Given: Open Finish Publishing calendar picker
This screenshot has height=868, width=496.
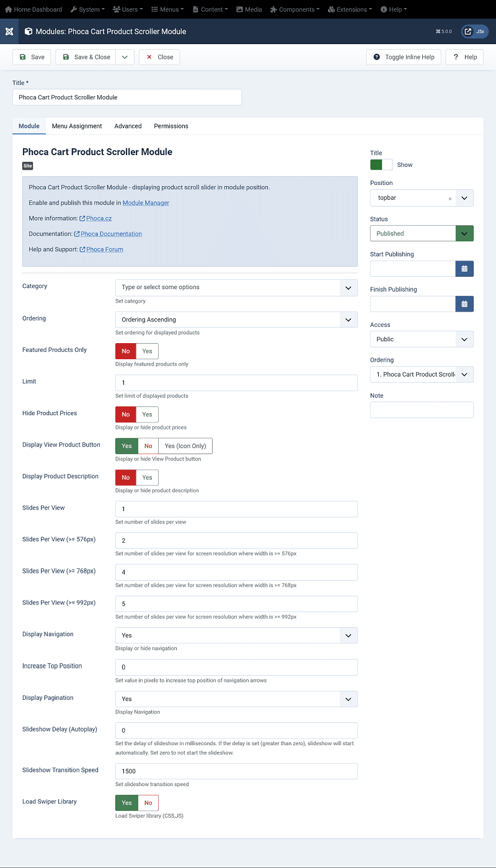Looking at the screenshot, I should click(464, 304).
